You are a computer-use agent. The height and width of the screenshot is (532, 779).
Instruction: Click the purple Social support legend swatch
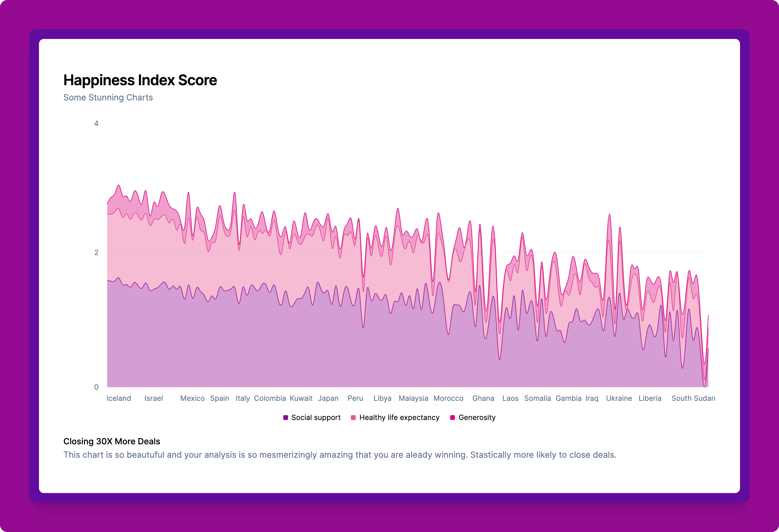(x=286, y=418)
